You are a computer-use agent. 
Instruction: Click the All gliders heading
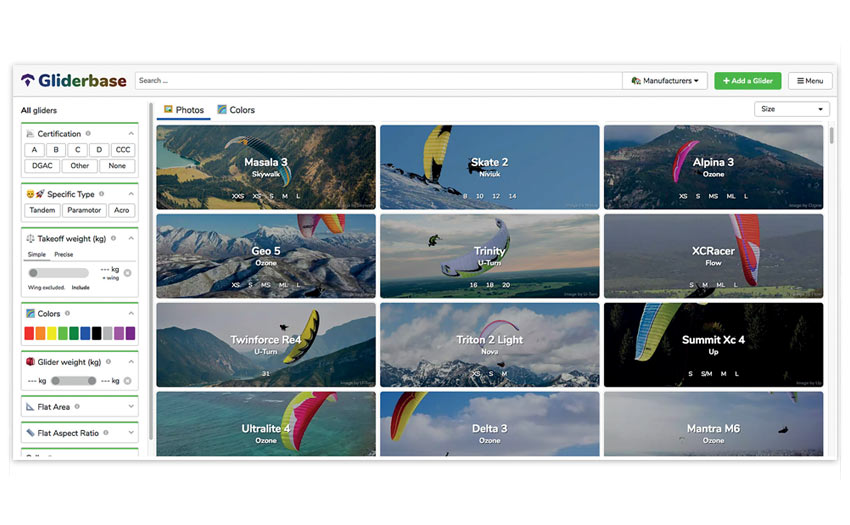click(38, 110)
